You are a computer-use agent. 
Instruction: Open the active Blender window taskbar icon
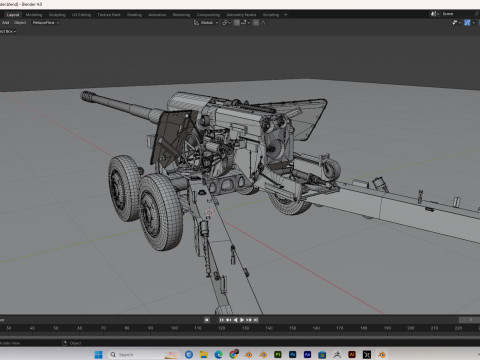tap(382, 355)
